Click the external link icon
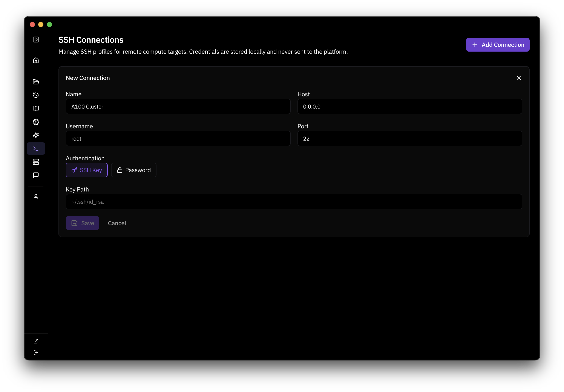 36,341
